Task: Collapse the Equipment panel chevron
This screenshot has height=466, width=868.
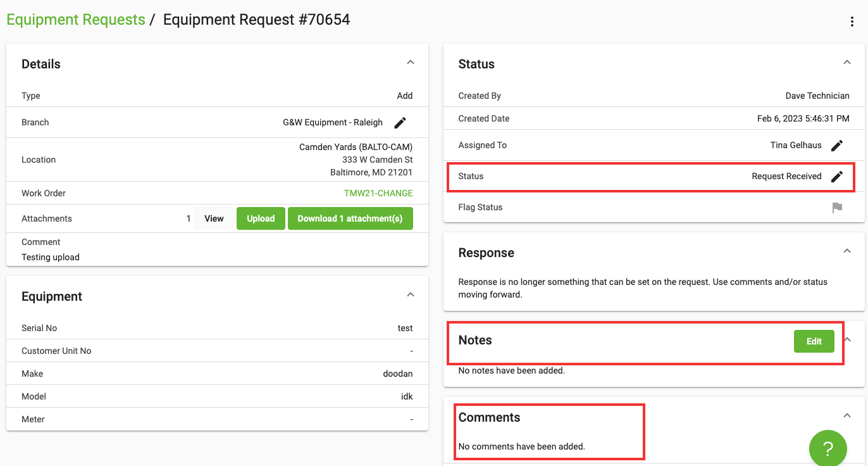Action: (x=411, y=294)
